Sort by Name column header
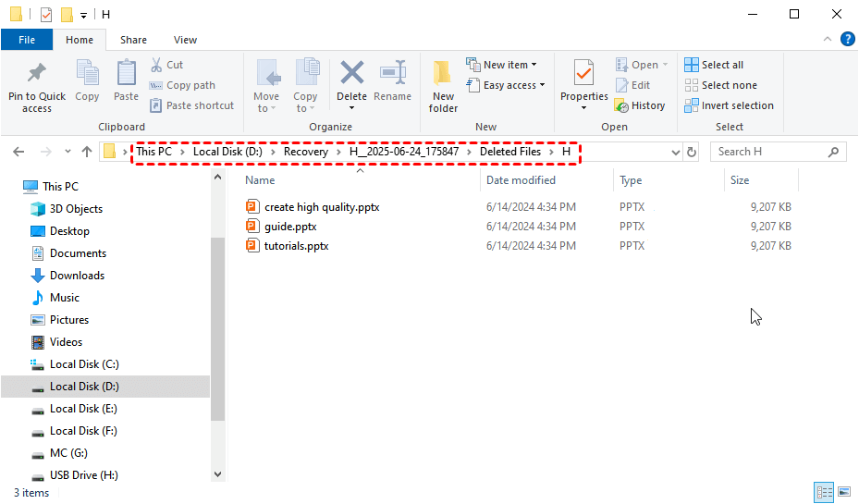This screenshot has width=859, height=504. pyautogui.click(x=260, y=180)
